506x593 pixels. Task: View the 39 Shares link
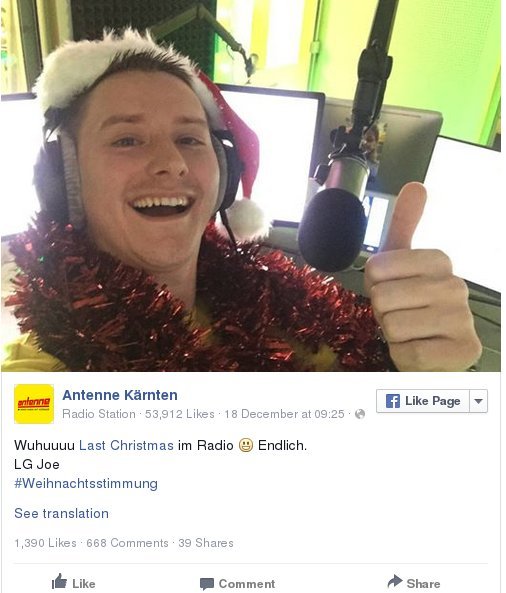pos(206,543)
